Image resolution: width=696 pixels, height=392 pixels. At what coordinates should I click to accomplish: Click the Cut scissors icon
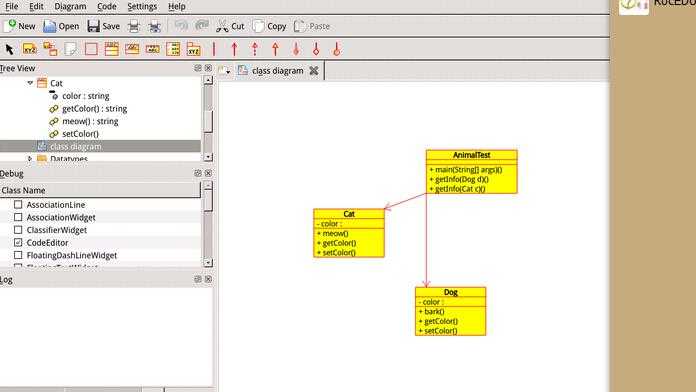(222, 26)
